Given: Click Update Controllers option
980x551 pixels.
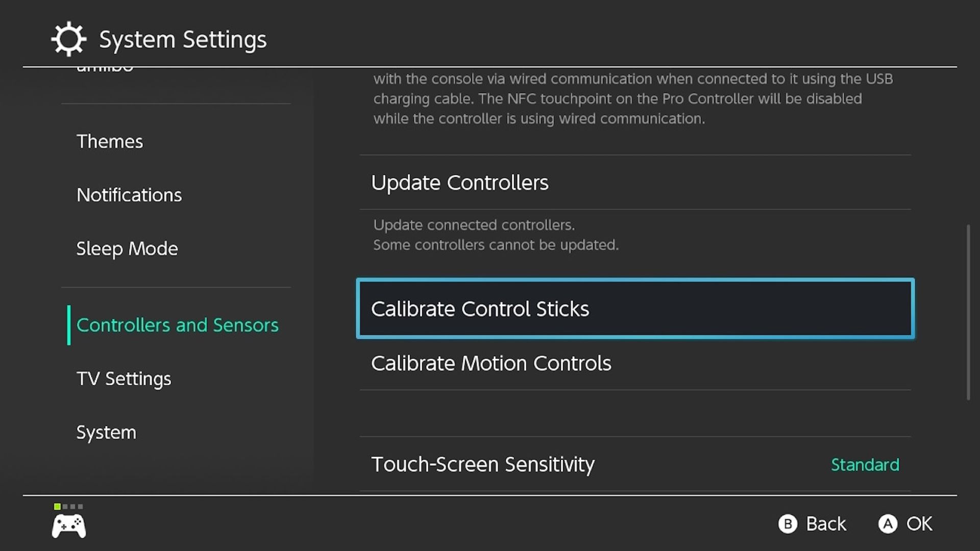Looking at the screenshot, I should [460, 182].
